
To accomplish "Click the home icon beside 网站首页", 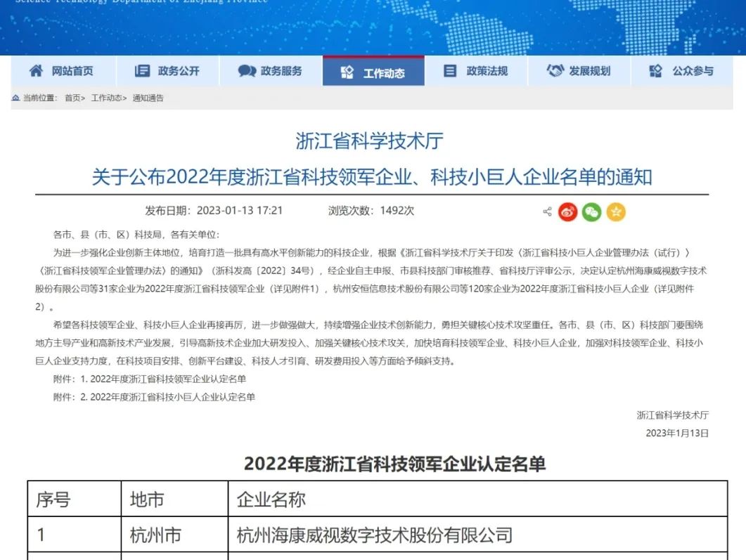I will 36,71.
